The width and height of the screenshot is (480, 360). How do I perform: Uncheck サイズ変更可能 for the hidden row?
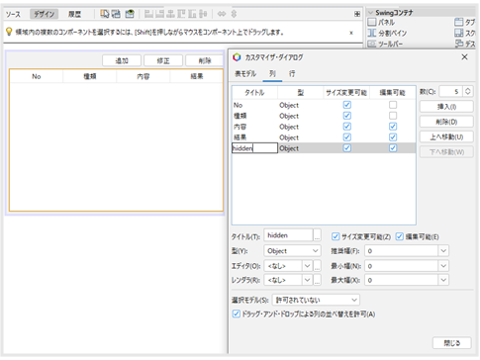[347, 148]
